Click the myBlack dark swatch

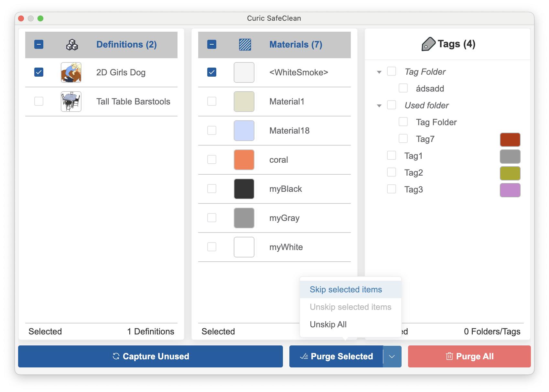(244, 189)
